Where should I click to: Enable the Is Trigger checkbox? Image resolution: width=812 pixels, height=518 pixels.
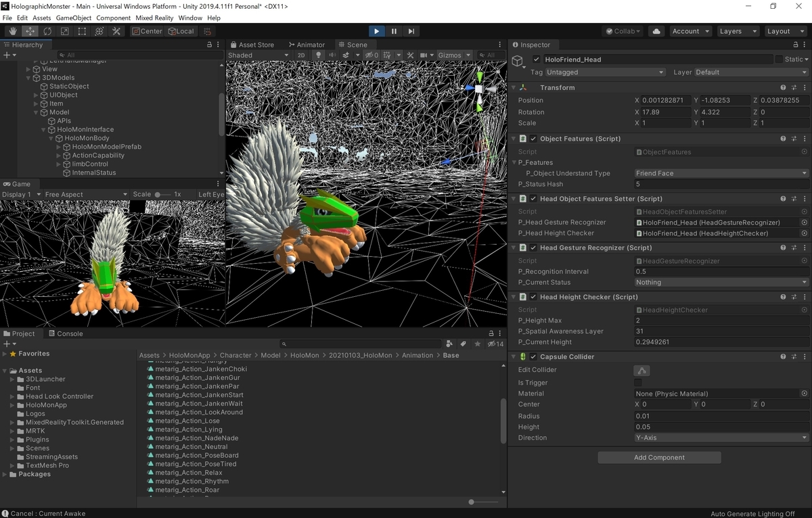tap(638, 383)
